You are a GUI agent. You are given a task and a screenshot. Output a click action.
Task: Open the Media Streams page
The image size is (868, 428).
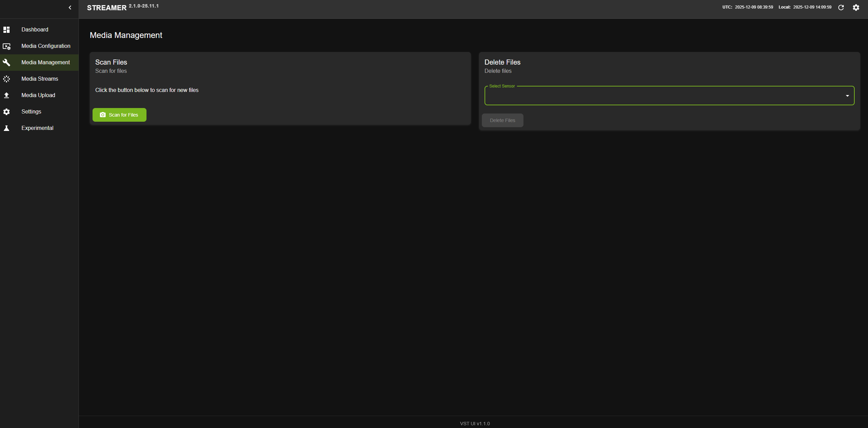[x=40, y=79]
